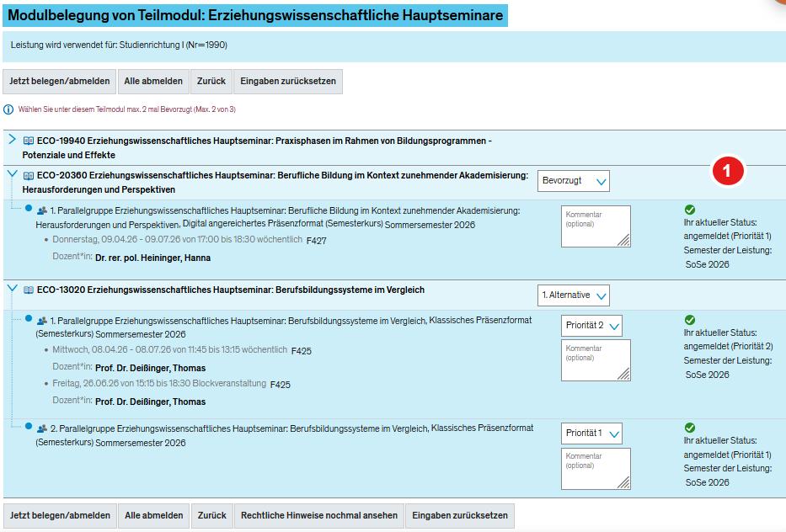Collapse the ECO-20360 Berufliche Bildung seminar

12,174
